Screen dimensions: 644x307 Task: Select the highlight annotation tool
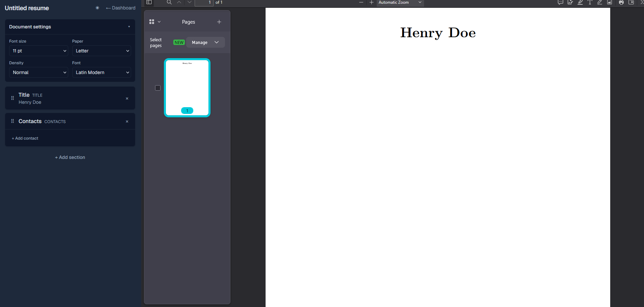click(x=580, y=2)
